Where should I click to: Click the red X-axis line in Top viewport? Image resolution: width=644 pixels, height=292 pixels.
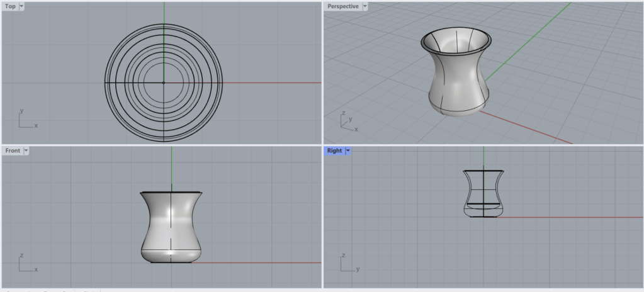click(271, 82)
